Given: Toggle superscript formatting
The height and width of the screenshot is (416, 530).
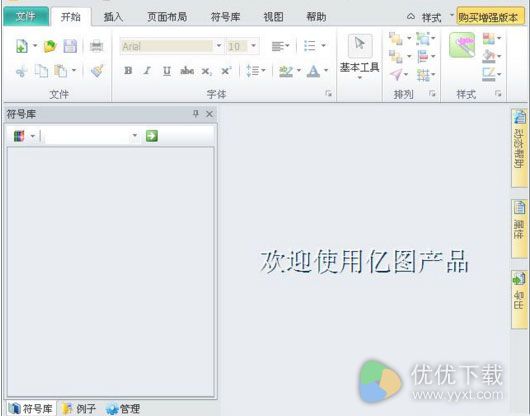Looking at the screenshot, I should click(x=226, y=71).
